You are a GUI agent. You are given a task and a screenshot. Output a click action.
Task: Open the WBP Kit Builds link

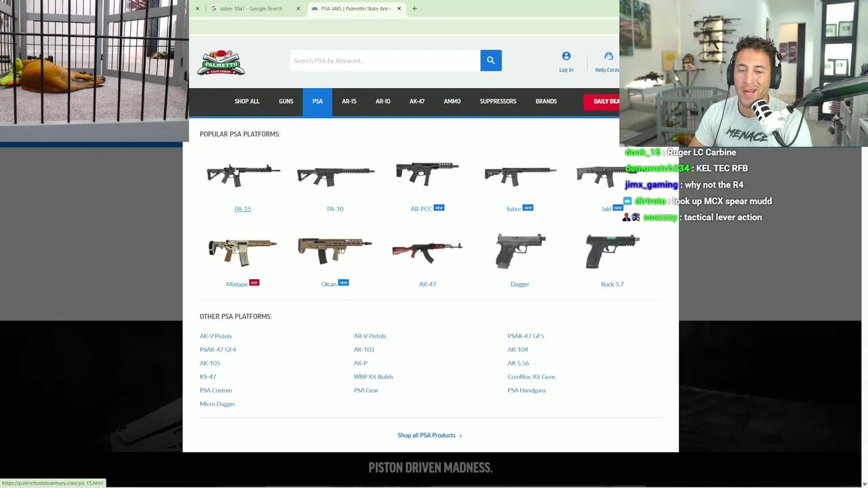373,377
